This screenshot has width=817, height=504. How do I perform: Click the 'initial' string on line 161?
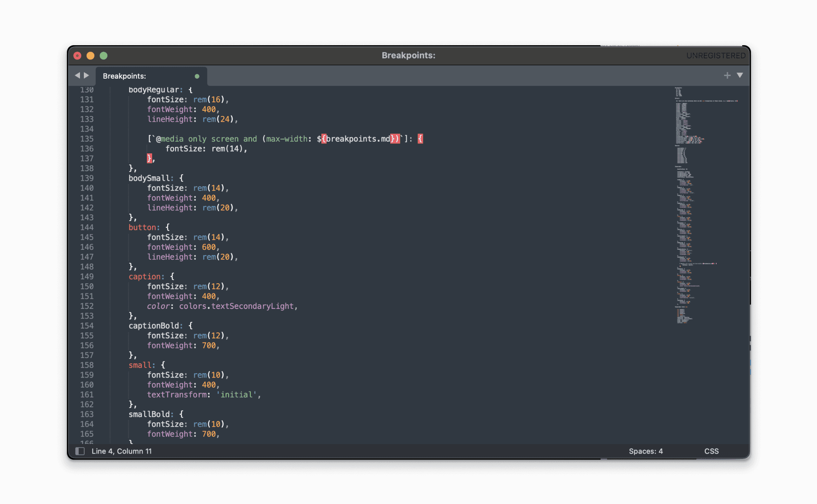tap(236, 395)
